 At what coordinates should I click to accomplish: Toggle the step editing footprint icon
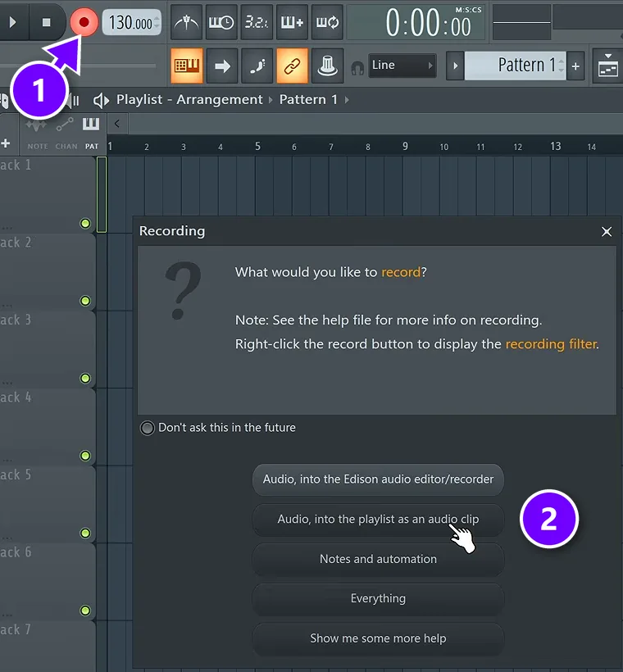tap(257, 66)
